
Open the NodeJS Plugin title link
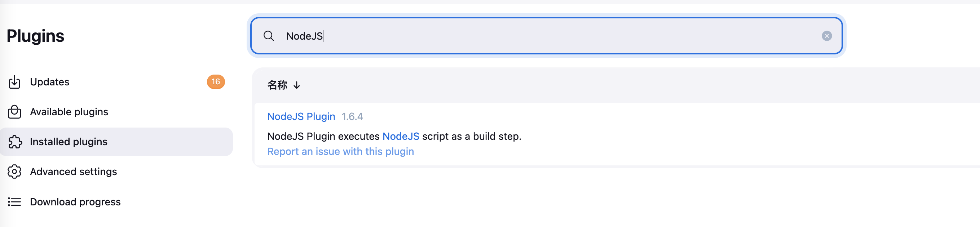click(x=301, y=116)
